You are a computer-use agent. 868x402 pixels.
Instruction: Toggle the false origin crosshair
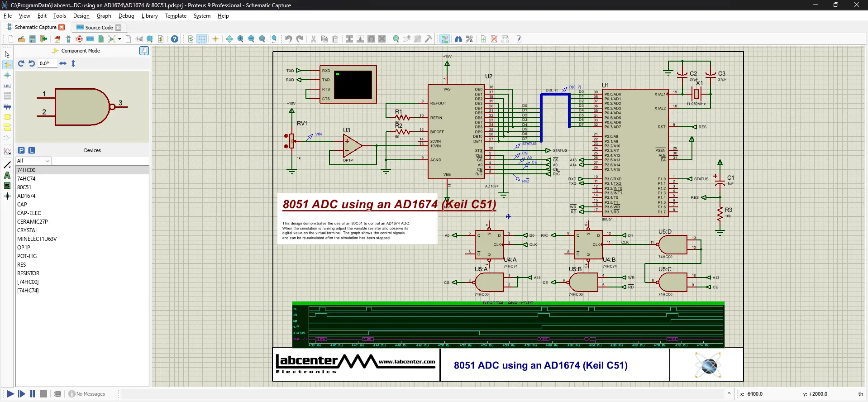click(215, 39)
